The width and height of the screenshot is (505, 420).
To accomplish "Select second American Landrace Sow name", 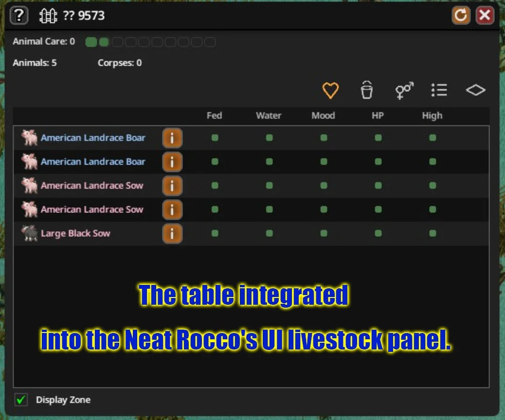I will (x=92, y=210).
